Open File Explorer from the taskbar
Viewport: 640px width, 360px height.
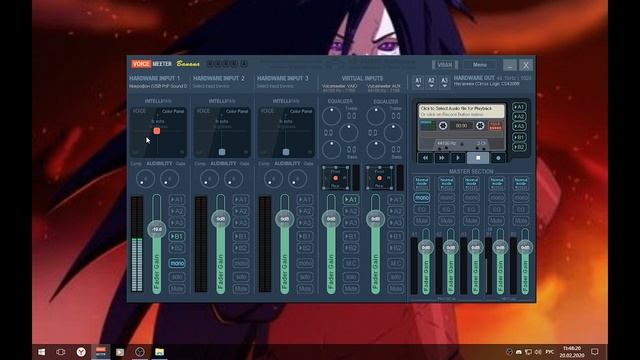click(159, 352)
